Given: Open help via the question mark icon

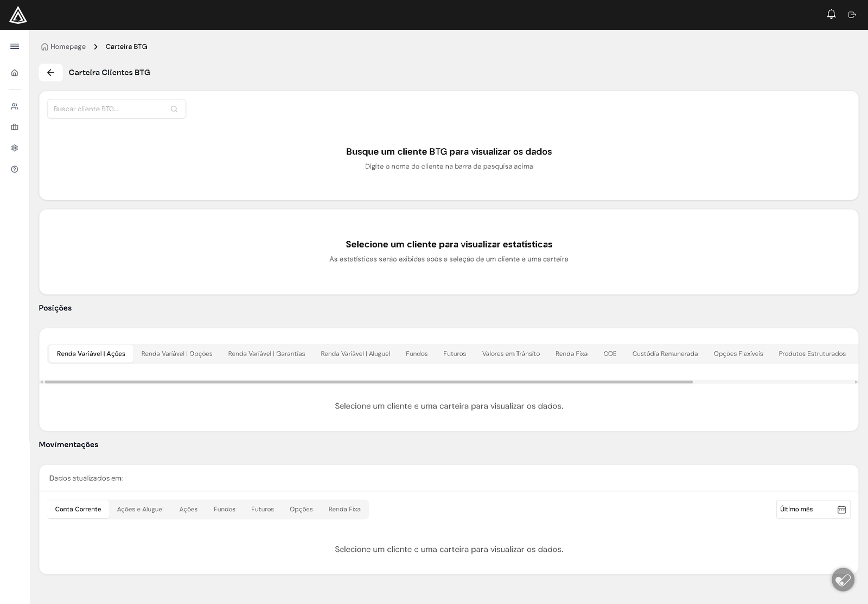Looking at the screenshot, I should pos(15,169).
